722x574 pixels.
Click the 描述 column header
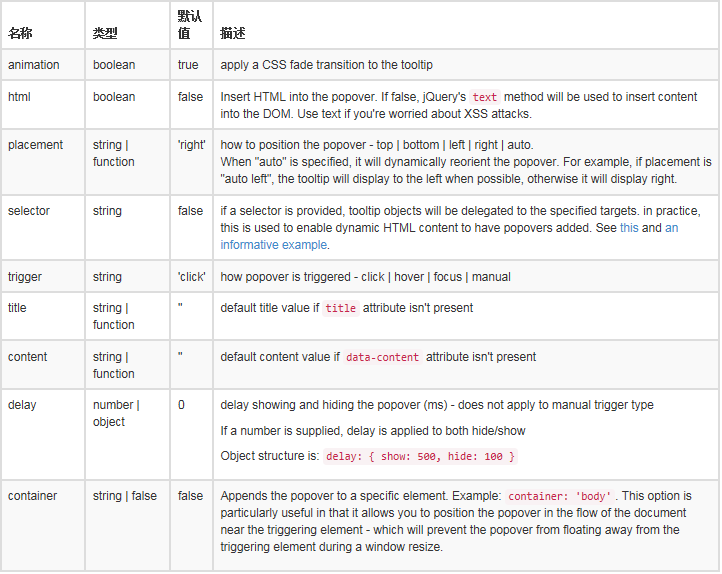tap(232, 33)
